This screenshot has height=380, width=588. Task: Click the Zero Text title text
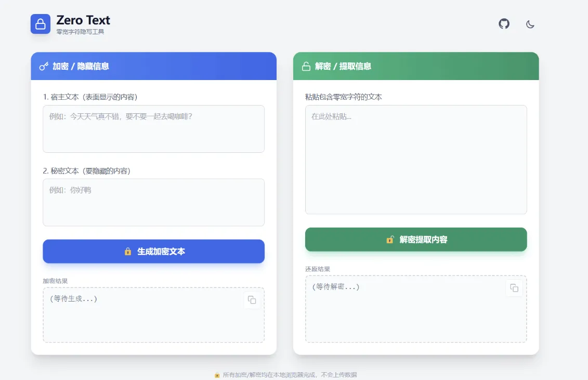pyautogui.click(x=83, y=20)
